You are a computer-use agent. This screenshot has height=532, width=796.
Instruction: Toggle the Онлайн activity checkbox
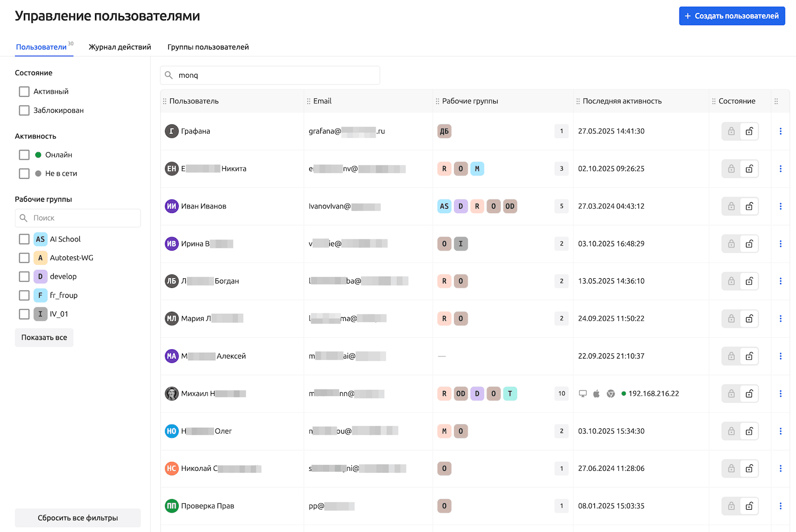(24, 155)
